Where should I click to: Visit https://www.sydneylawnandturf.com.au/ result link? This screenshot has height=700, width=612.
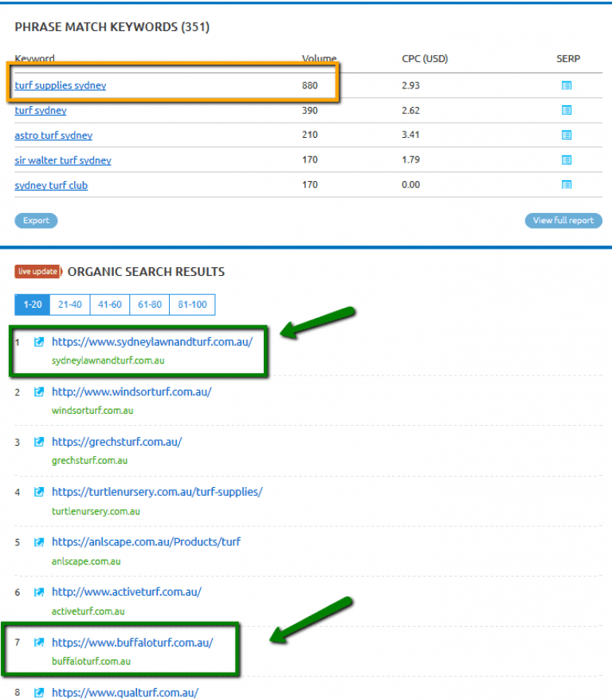tap(152, 342)
